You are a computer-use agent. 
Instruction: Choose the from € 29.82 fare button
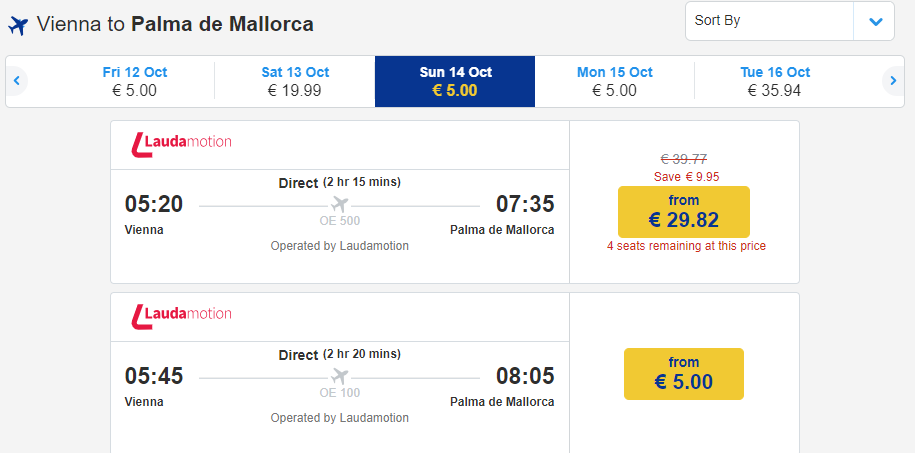click(x=683, y=211)
